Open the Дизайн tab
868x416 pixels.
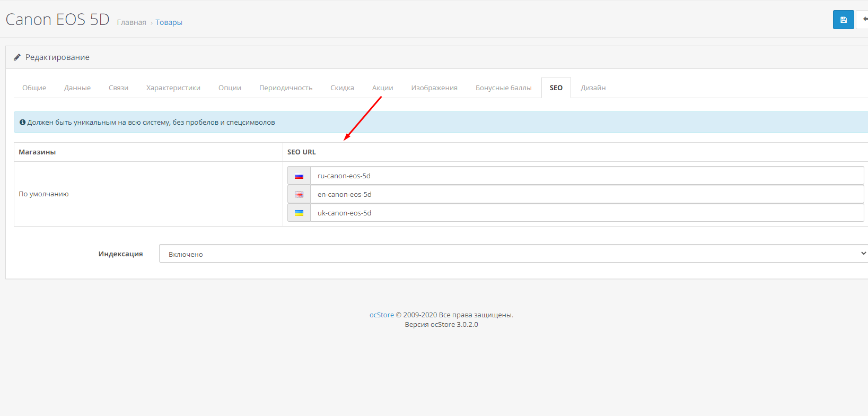(593, 88)
